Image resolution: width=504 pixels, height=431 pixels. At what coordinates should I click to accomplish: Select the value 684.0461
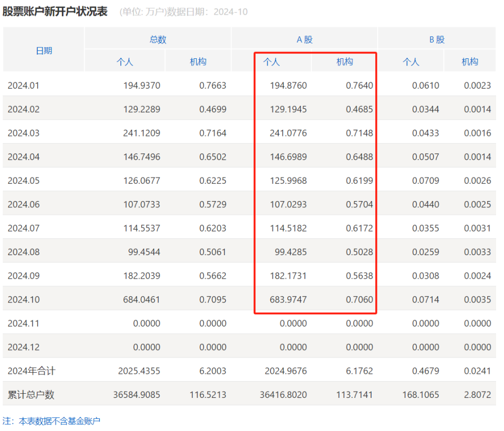(x=142, y=300)
